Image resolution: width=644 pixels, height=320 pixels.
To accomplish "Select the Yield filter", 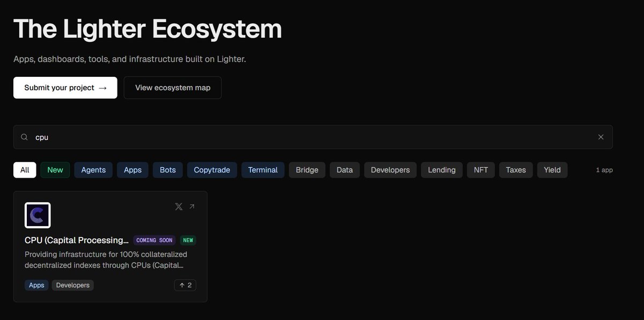I will coord(552,170).
